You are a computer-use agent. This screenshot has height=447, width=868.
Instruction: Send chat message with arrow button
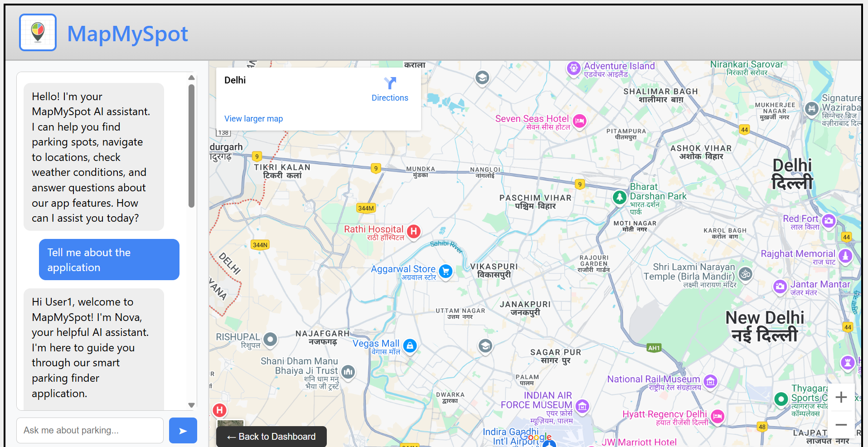pyautogui.click(x=183, y=431)
